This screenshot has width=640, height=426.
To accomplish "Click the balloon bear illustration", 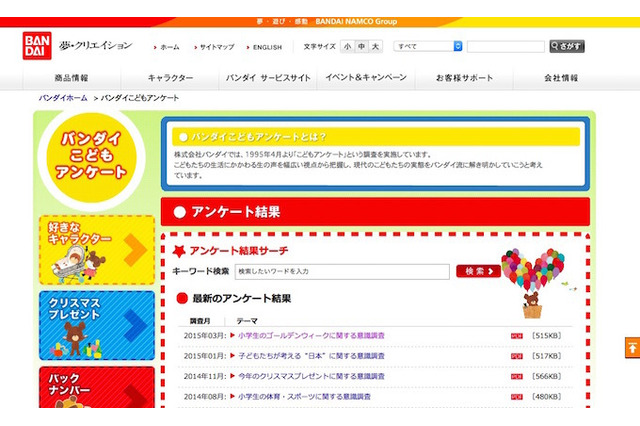I will pos(532,284).
